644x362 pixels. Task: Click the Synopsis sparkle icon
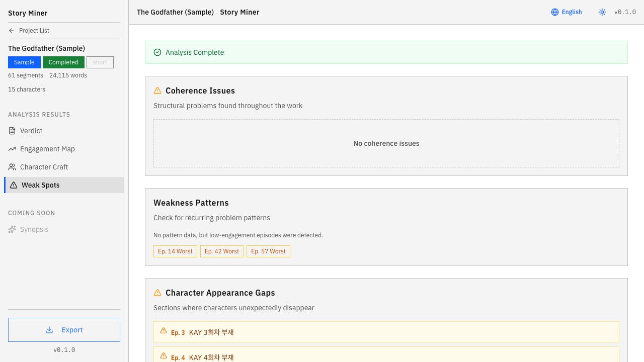(x=12, y=229)
